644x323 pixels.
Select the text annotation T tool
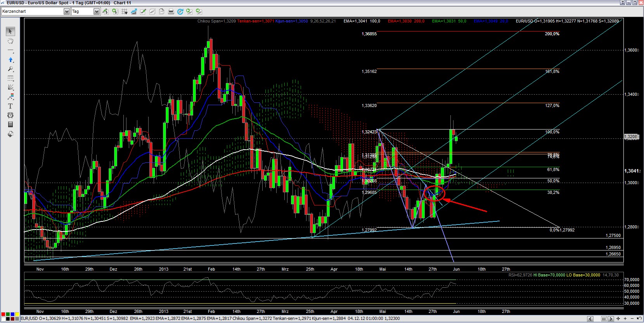pos(10,106)
